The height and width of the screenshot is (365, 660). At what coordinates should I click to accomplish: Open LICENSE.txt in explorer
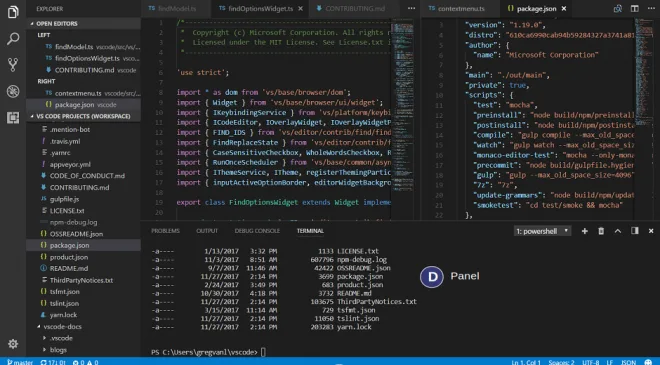[x=83, y=210]
